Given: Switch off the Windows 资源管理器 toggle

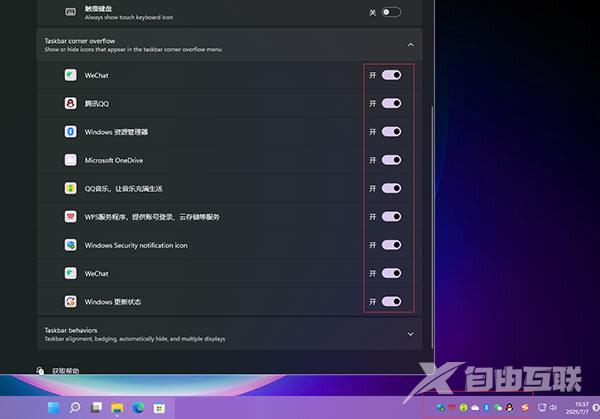Looking at the screenshot, I should pos(391,132).
